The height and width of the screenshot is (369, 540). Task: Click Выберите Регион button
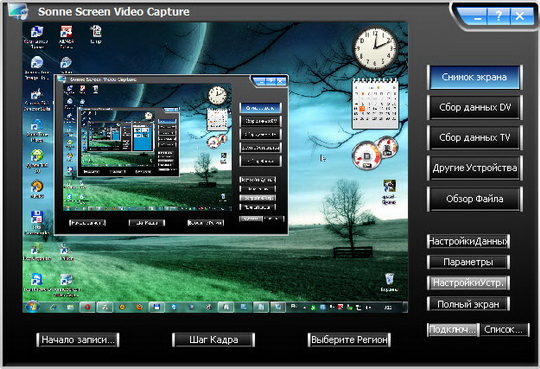(349, 340)
